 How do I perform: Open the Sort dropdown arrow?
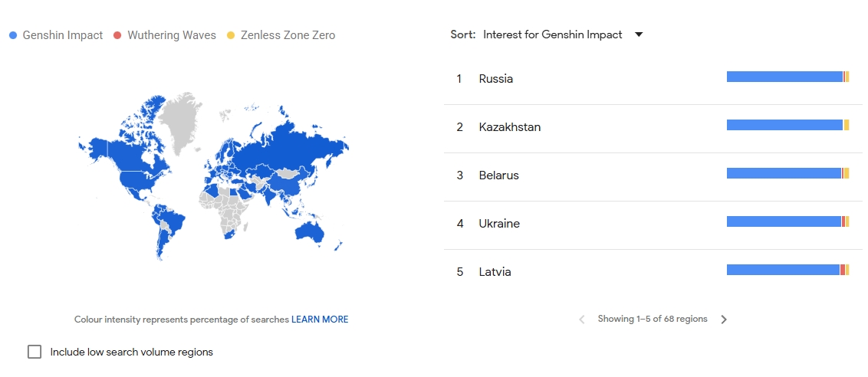pos(639,34)
